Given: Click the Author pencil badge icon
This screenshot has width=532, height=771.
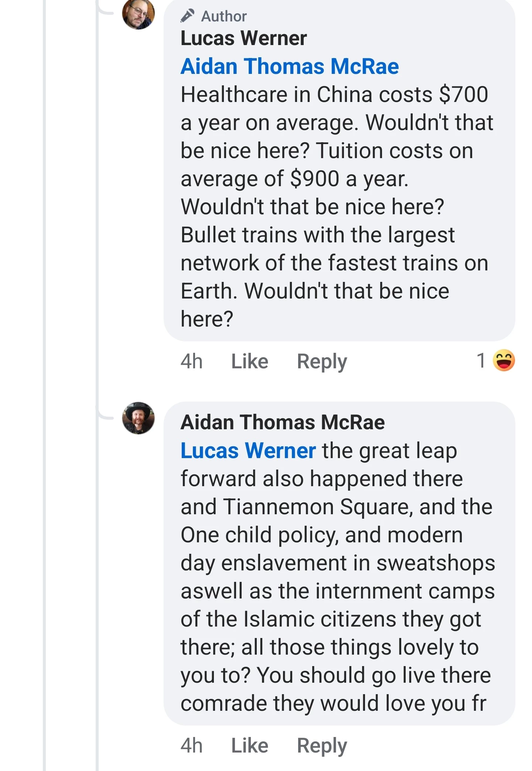Looking at the screenshot, I should pos(188,16).
